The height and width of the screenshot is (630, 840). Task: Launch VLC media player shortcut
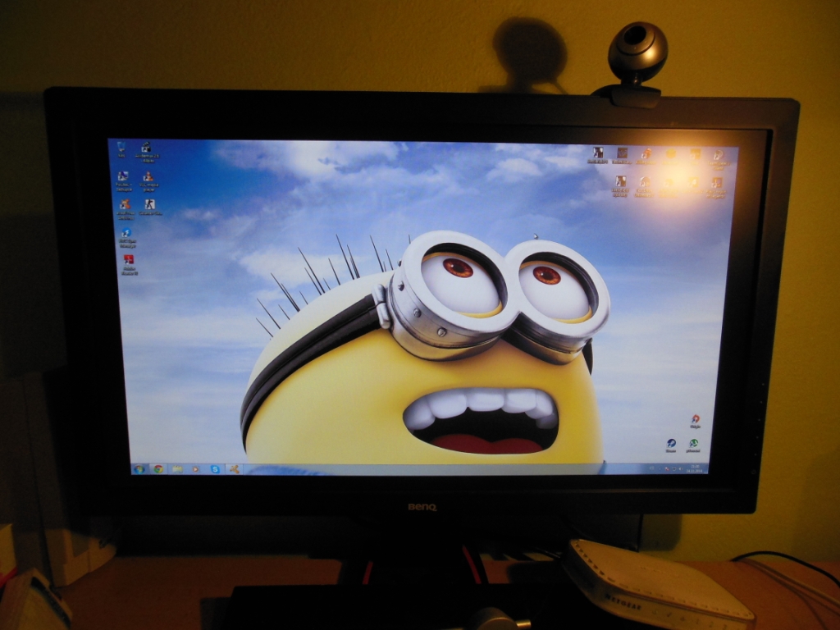coord(148,180)
